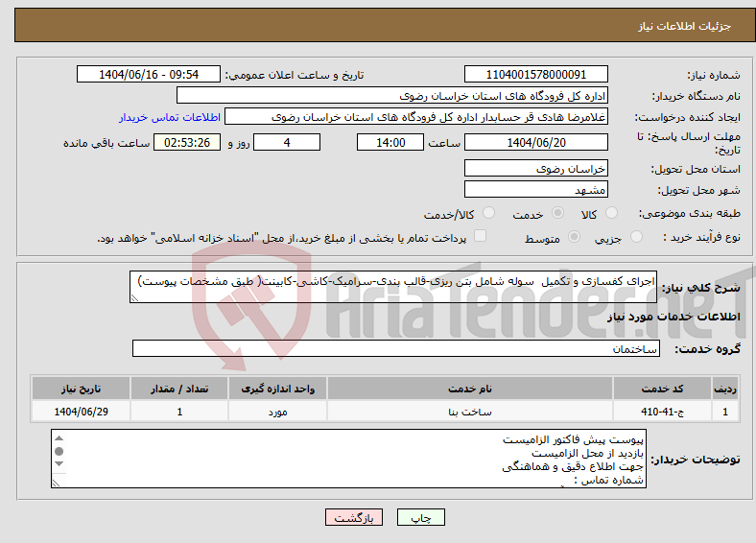Click the buyer notes text area
The width and height of the screenshot is (756, 543).
point(348,459)
